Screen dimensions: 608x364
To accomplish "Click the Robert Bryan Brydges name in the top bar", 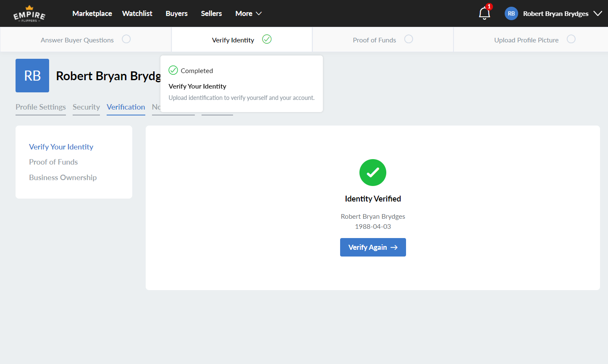I will [x=556, y=13].
